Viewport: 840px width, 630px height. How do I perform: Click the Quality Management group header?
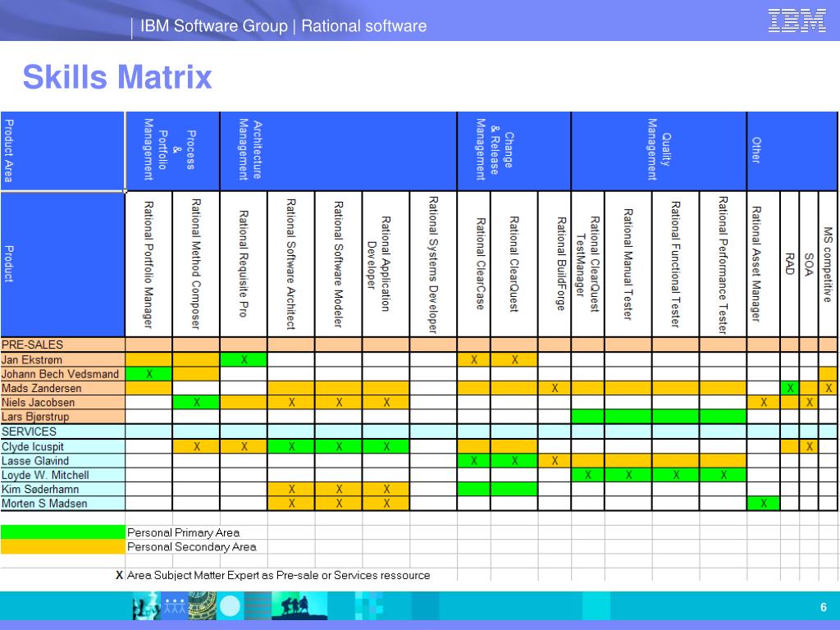coord(659,151)
